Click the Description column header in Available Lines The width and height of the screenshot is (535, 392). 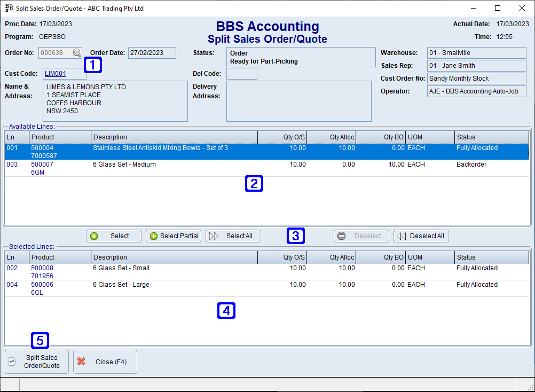174,137
